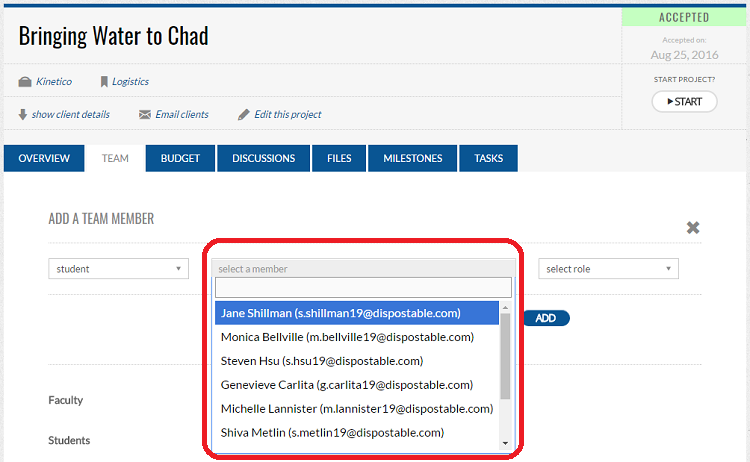Image resolution: width=750 pixels, height=462 pixels.
Task: Click the Bringing Water to Chad title
Action: point(113,36)
